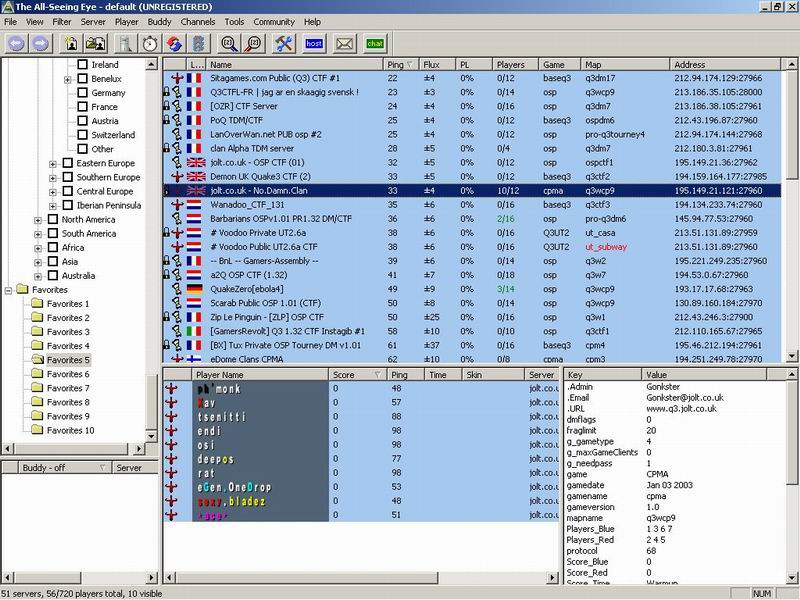Open the Buddy menu

click(x=159, y=22)
